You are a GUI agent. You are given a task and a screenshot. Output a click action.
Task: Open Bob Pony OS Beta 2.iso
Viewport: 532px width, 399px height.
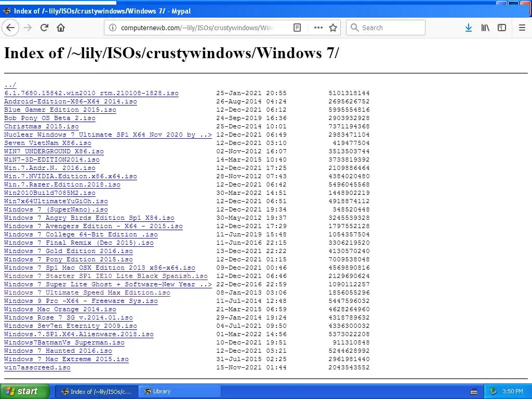(x=50, y=118)
